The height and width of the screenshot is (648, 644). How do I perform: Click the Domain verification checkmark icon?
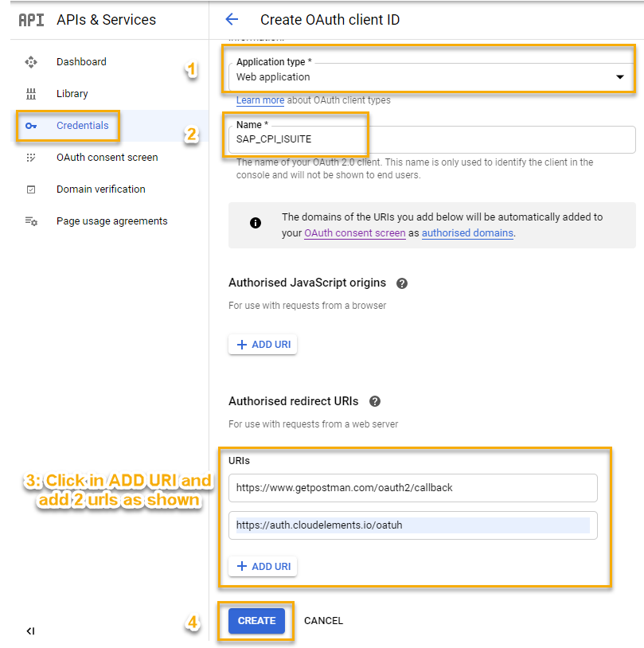tap(31, 189)
